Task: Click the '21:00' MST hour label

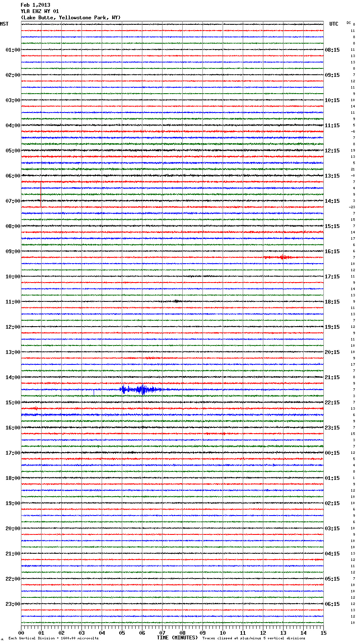Action: pyautogui.click(x=13, y=554)
